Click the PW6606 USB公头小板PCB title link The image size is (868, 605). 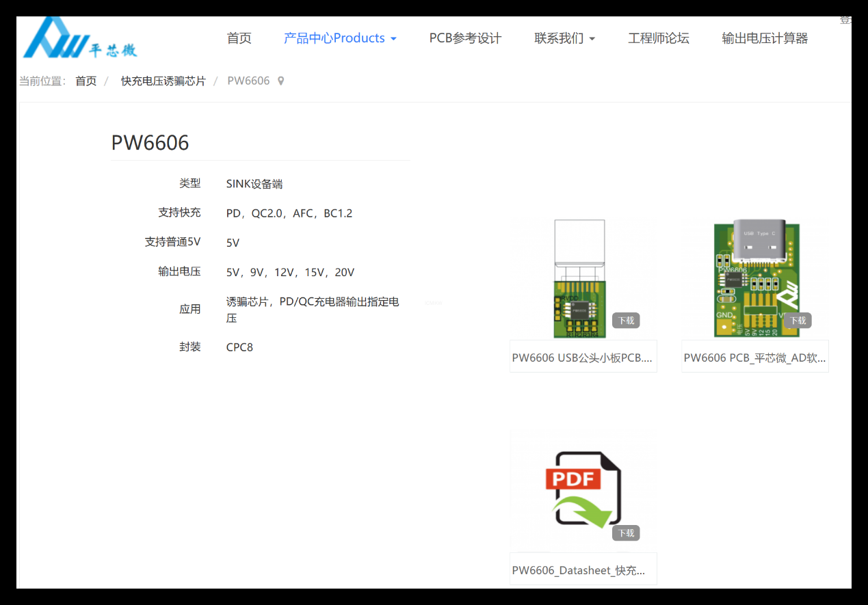[582, 358]
